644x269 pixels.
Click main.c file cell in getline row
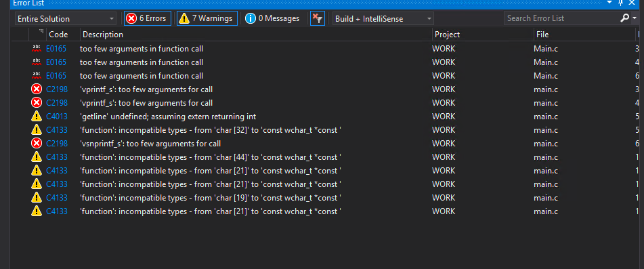point(545,117)
